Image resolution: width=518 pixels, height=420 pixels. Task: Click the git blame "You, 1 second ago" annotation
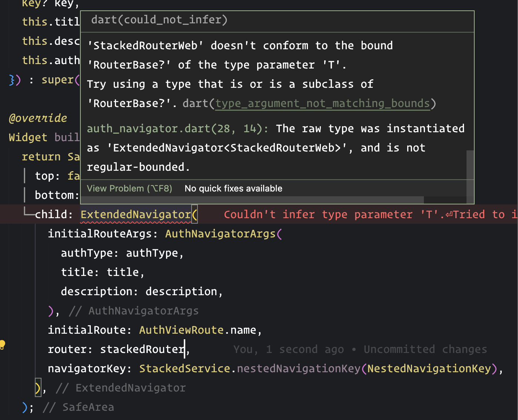(x=360, y=349)
